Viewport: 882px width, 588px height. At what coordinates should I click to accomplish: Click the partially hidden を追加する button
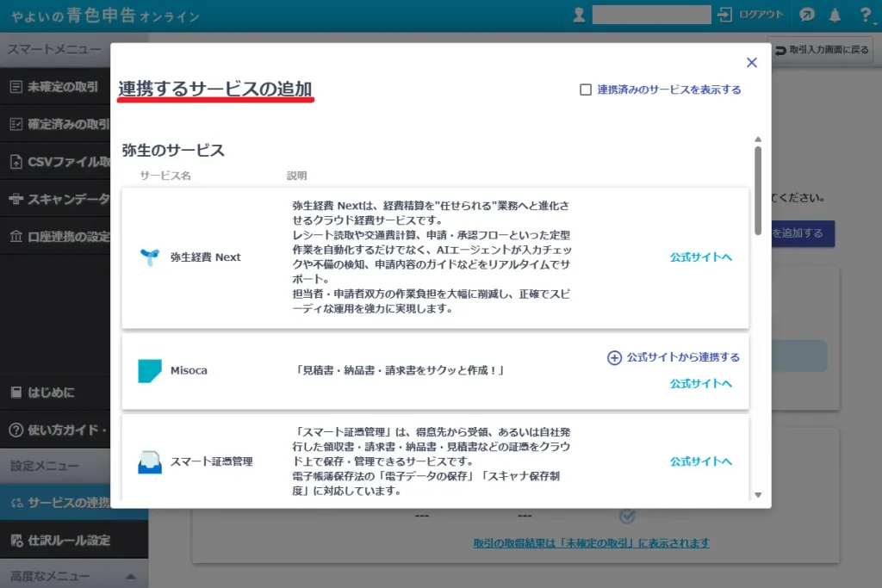(x=804, y=233)
